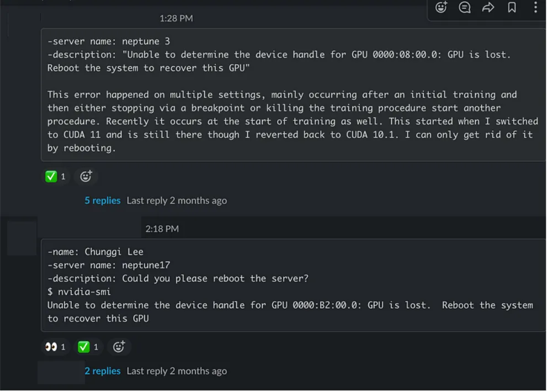Click the replier avatar next to 2 replies
Viewport: 548px width, 392px height.
click(61, 373)
